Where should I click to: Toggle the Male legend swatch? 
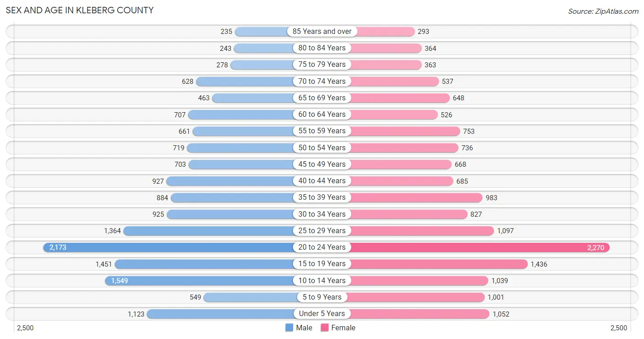289,328
